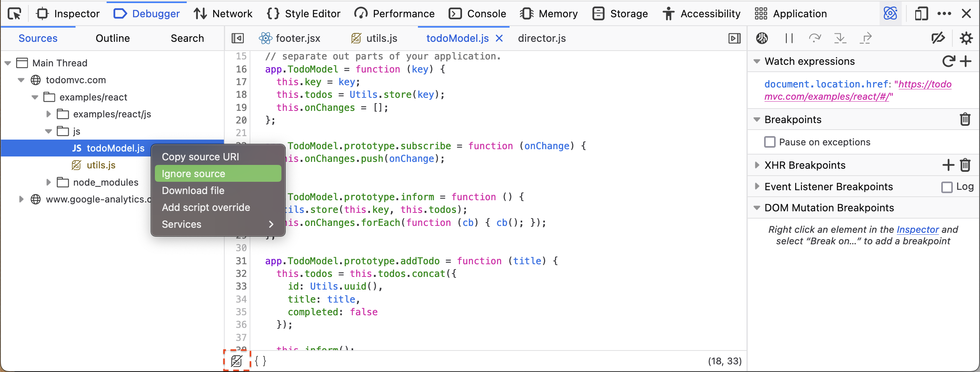This screenshot has height=372, width=980.
Task: Close the todoModel.js editor tab
Action: (499, 38)
